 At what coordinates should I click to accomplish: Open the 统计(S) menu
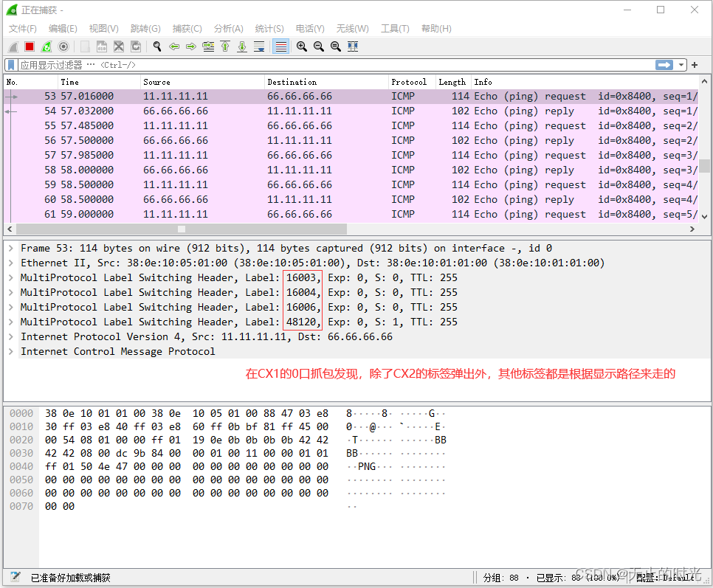(269, 28)
